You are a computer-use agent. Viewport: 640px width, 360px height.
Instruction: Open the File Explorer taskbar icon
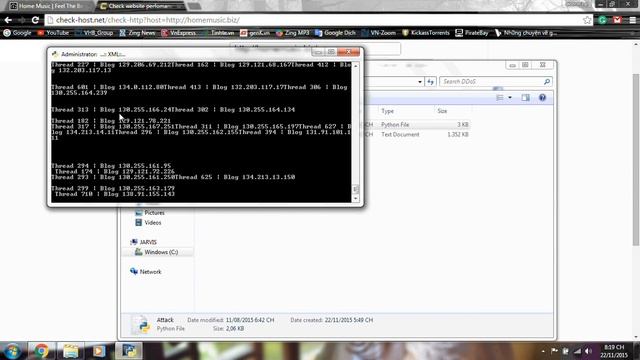pos(71,351)
